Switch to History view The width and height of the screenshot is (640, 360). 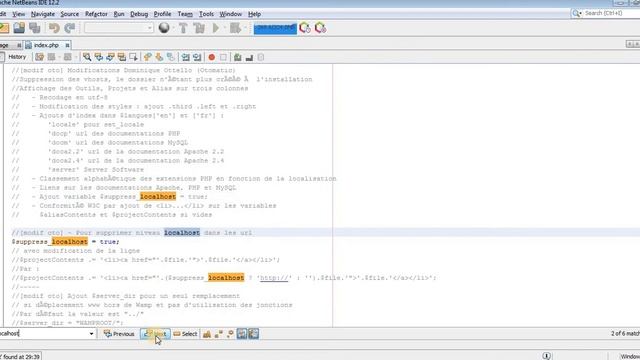[17, 57]
